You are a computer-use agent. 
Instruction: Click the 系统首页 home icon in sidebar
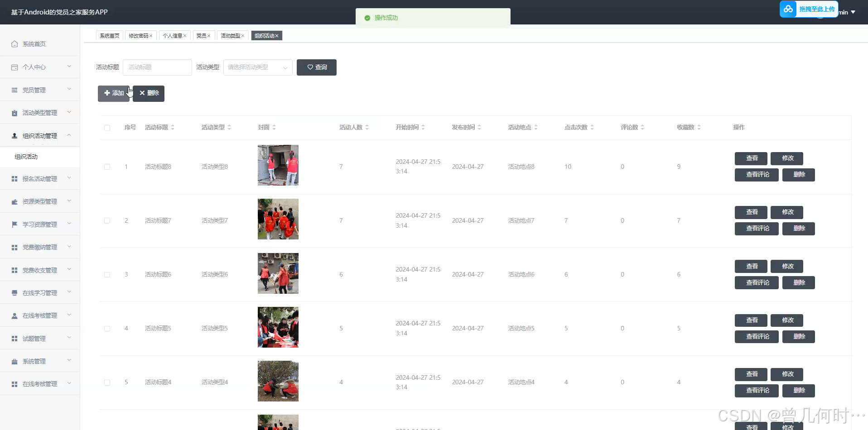click(14, 44)
